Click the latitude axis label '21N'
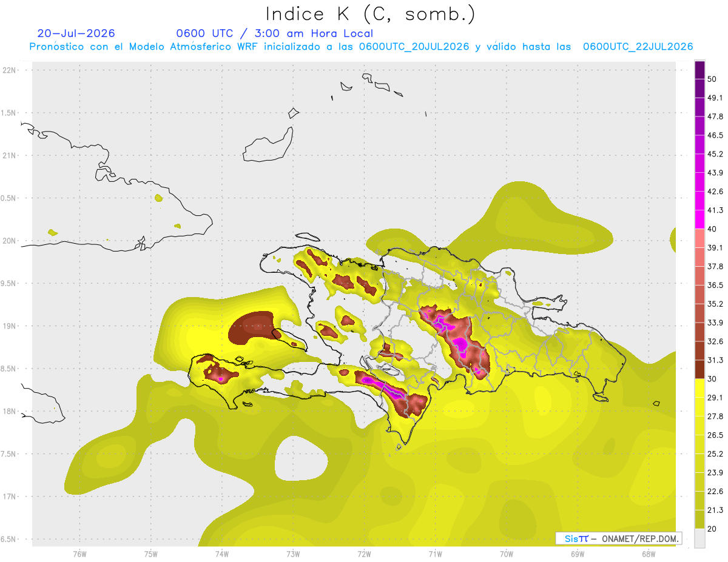This screenshot has height=562, width=728. coord(9,155)
